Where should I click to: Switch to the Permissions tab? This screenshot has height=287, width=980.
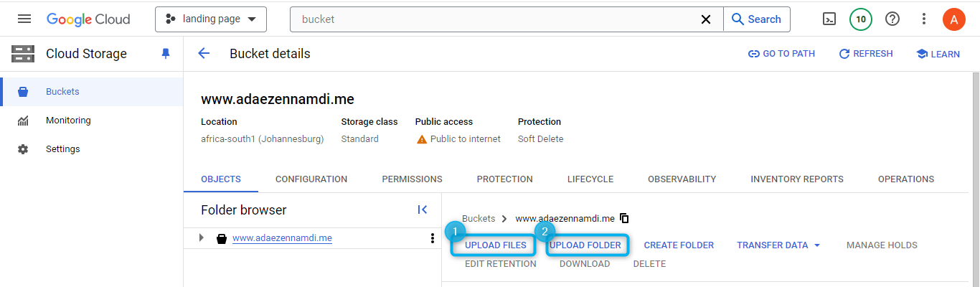tap(412, 179)
